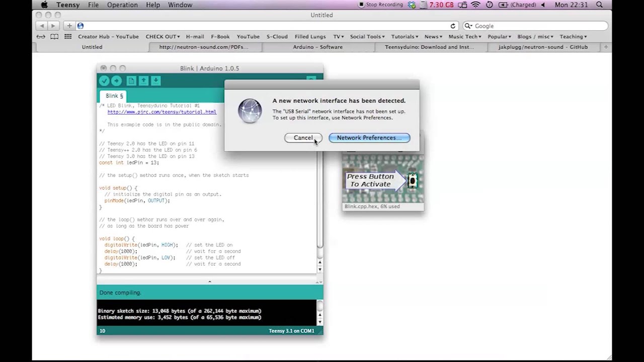
Task: Click Safari reload page icon
Action: point(453,26)
